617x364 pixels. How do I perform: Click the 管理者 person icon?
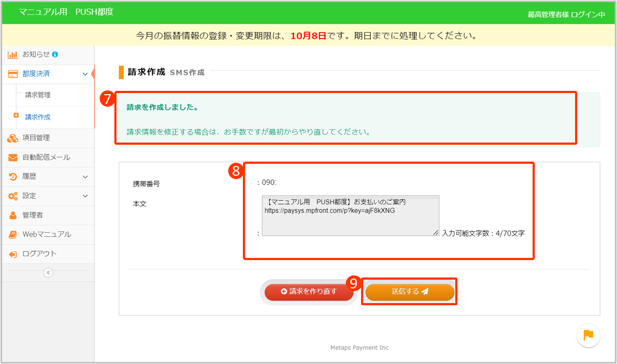[13, 215]
